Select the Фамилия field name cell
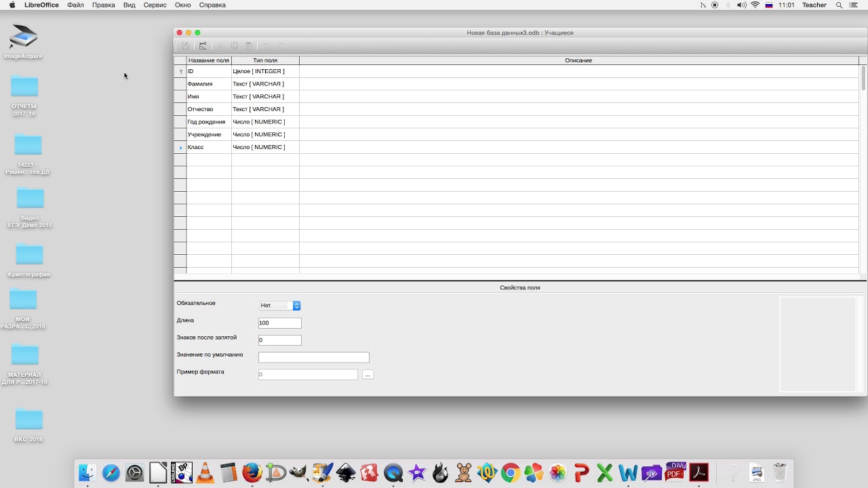868x488 pixels. (x=209, y=84)
